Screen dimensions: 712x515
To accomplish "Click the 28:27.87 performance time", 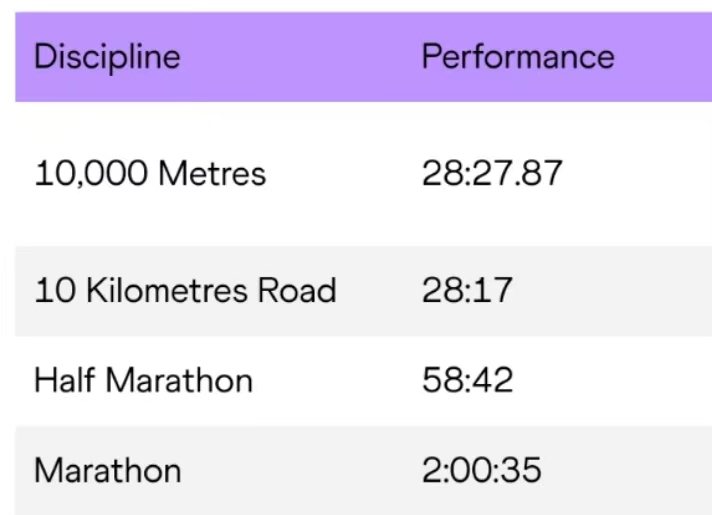I will tap(492, 174).
